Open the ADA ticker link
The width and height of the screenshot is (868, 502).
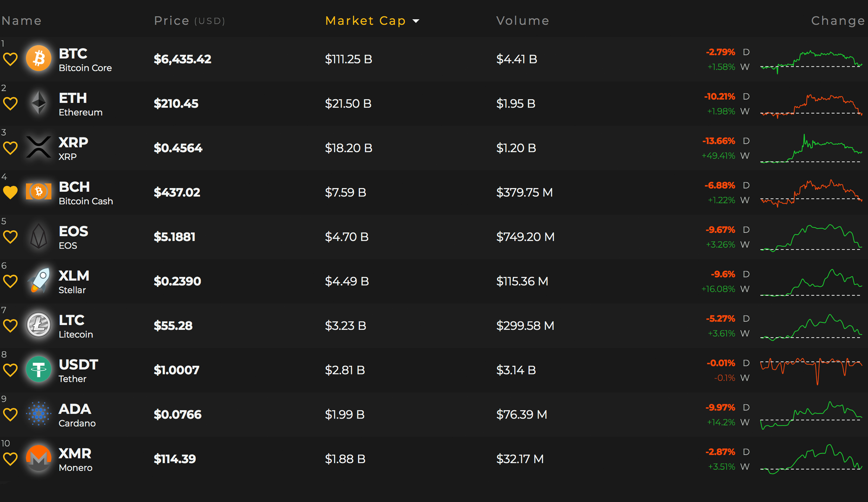tap(75, 409)
